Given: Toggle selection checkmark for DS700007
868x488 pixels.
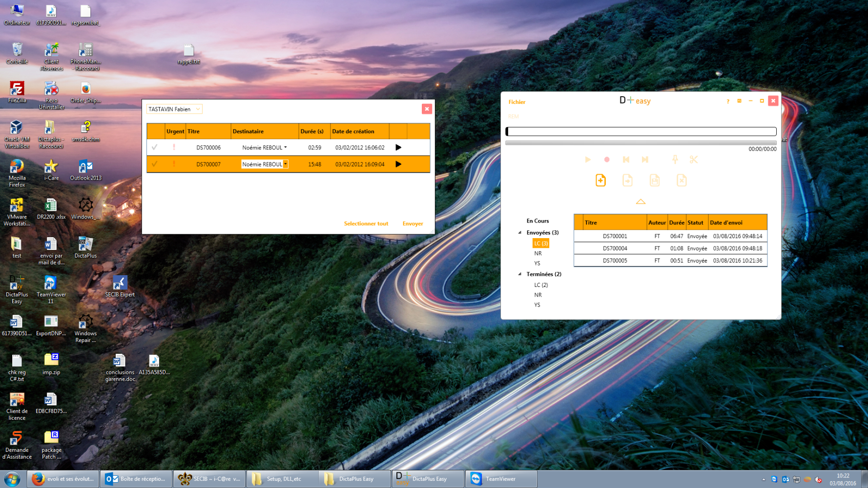Looking at the screenshot, I should click(x=155, y=164).
